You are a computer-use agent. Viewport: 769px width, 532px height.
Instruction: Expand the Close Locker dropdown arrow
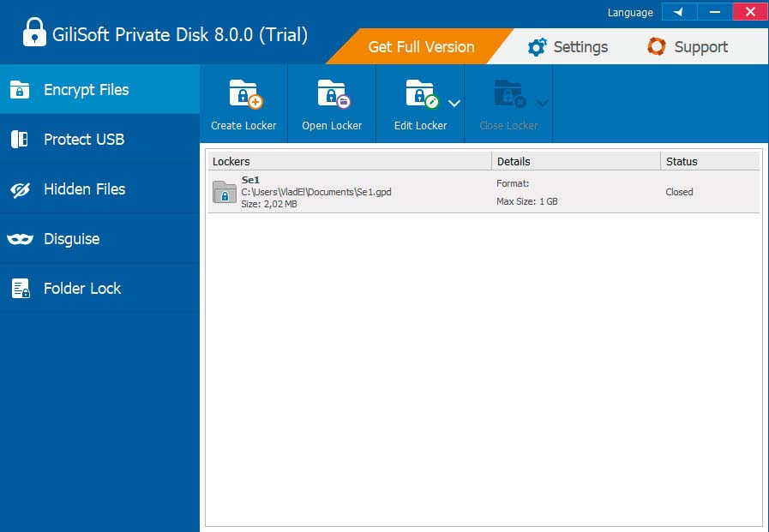[543, 104]
